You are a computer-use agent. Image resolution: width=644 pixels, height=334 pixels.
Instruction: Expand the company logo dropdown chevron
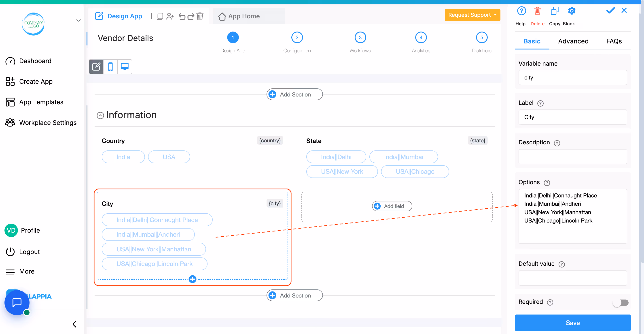pyautogui.click(x=78, y=21)
